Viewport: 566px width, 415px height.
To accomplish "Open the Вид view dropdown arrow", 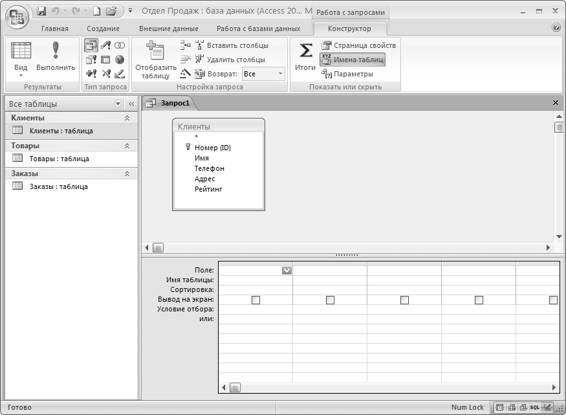I will coord(21,75).
